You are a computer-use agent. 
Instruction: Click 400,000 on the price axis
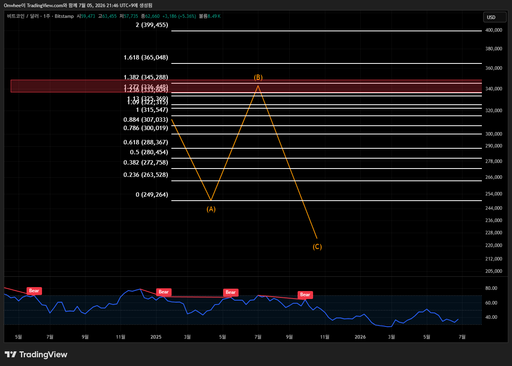coord(494,30)
